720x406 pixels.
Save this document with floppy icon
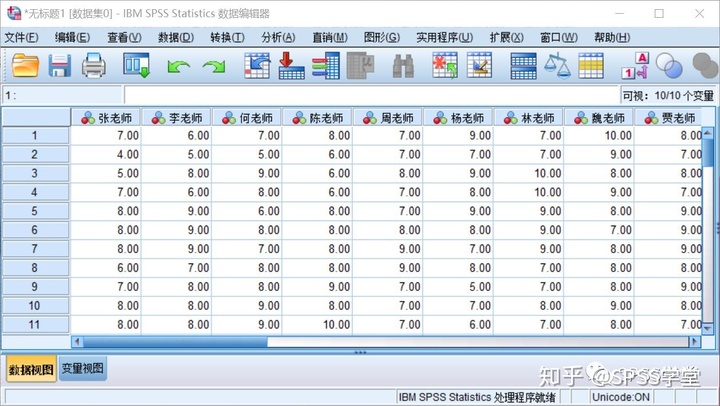(60, 65)
